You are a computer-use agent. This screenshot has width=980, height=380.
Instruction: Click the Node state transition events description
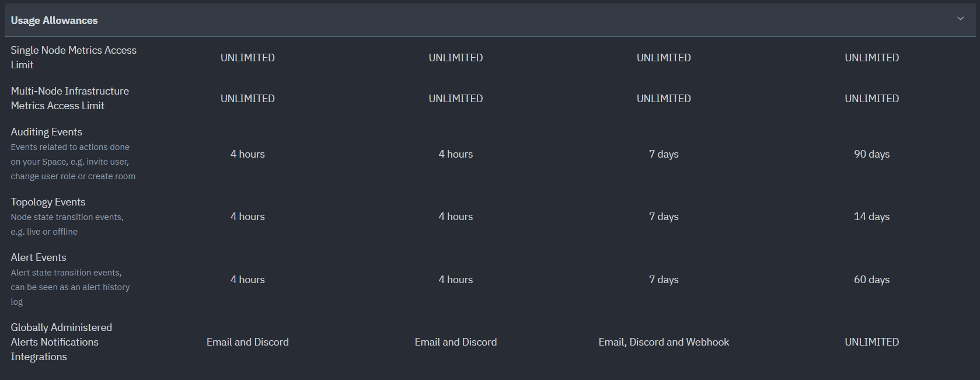(x=67, y=224)
